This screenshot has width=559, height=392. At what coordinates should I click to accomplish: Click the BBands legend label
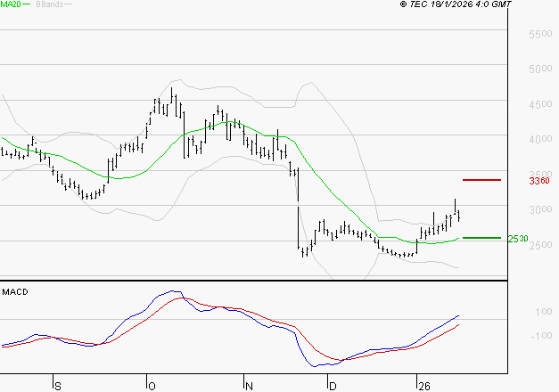50,4
